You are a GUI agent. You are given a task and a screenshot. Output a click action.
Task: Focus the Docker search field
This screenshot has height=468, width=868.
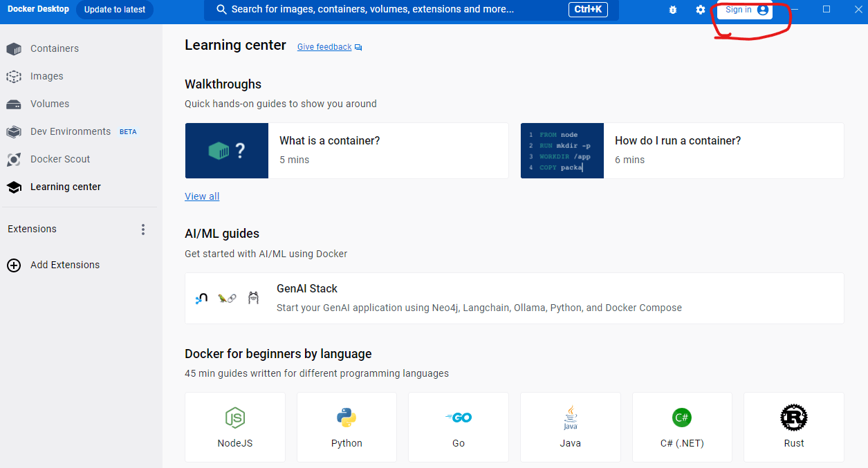(x=412, y=10)
